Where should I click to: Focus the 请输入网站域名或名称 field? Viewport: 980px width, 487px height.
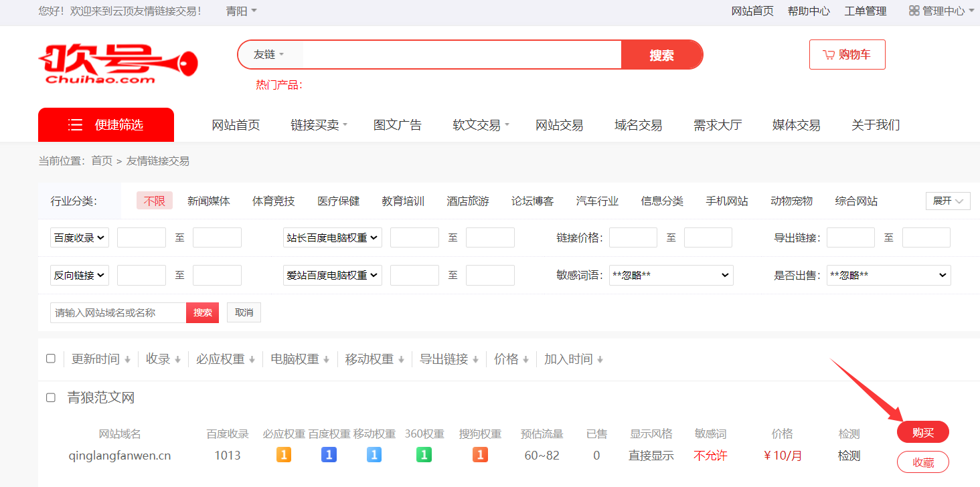(x=118, y=312)
